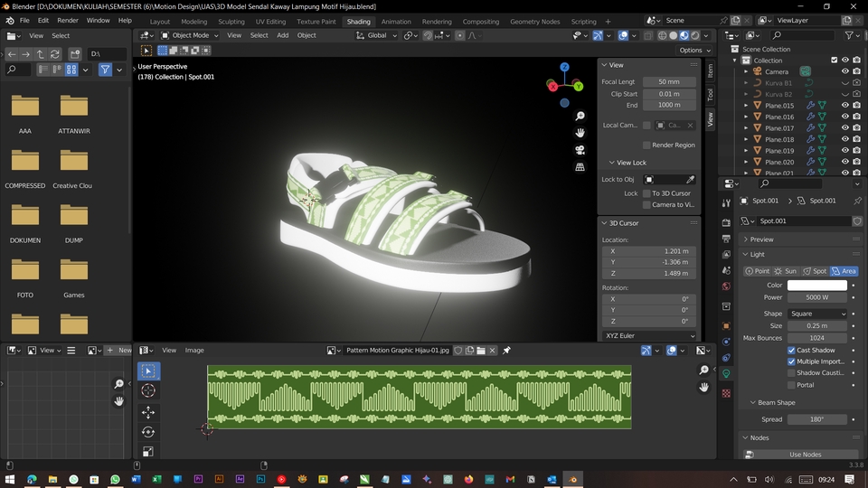The height and width of the screenshot is (488, 868).
Task: Open image file folder icon
Action: coord(481,351)
